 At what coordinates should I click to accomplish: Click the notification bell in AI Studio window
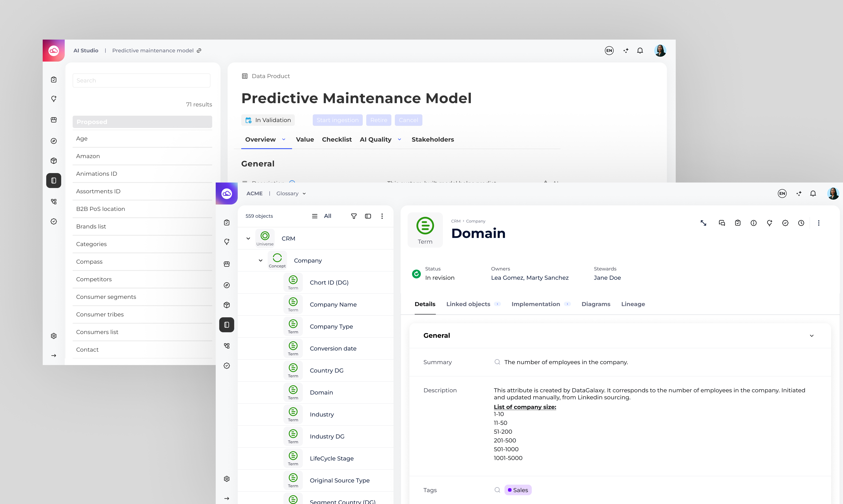640,51
